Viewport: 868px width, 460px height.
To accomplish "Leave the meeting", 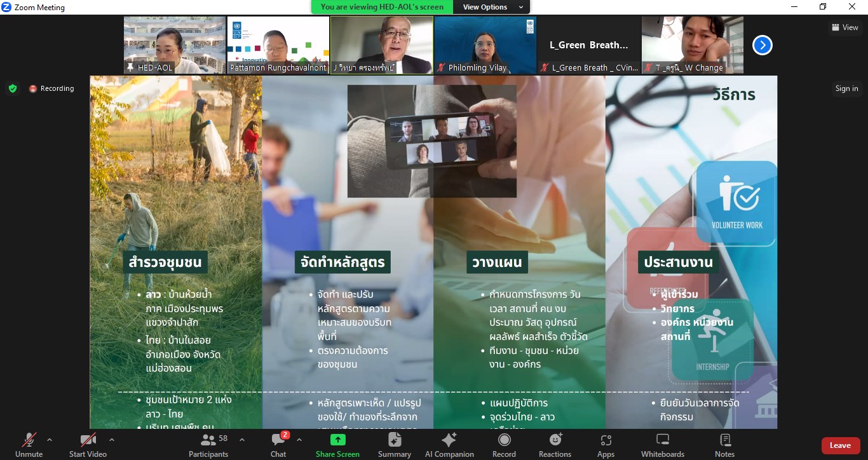I will click(x=839, y=445).
